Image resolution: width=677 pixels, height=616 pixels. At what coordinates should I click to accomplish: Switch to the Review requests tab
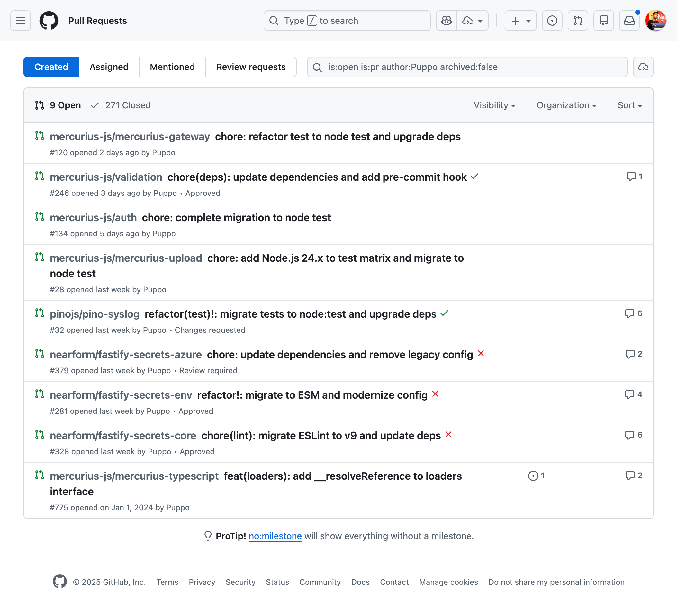[x=251, y=67]
